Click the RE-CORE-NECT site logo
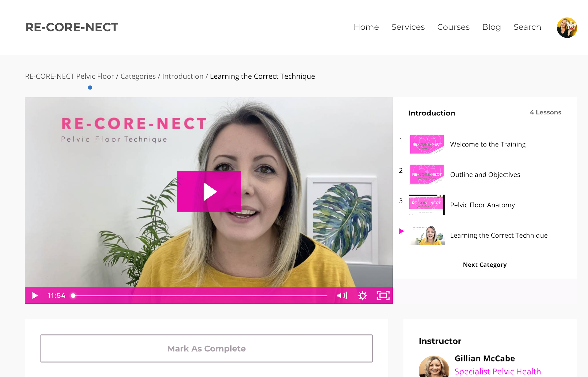The image size is (588, 377). point(72,27)
